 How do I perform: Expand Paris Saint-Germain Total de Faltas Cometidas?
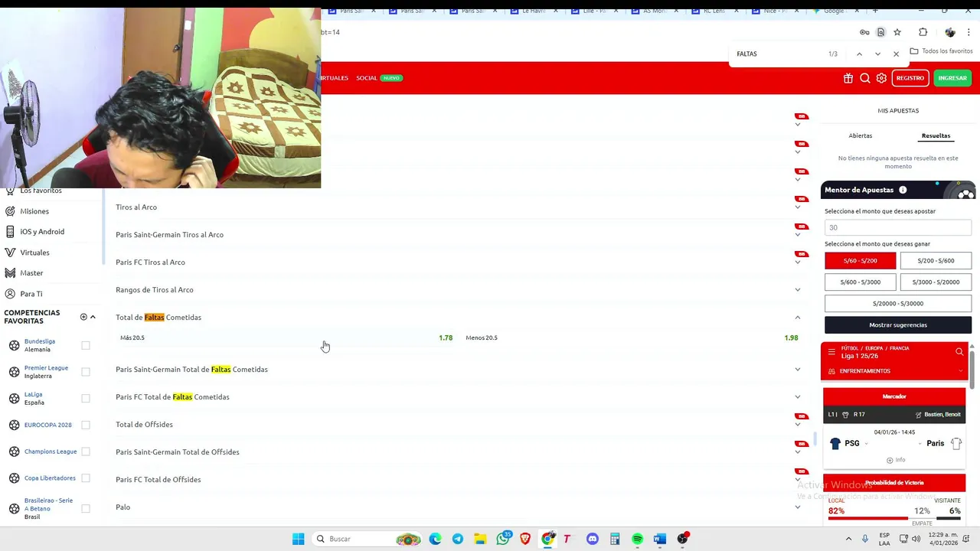(x=798, y=370)
